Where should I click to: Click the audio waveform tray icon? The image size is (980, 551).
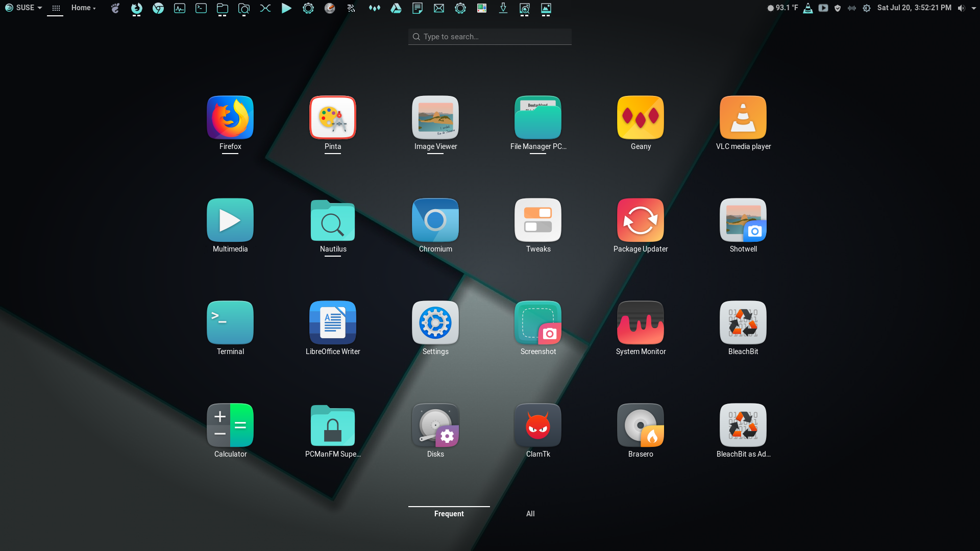point(852,8)
